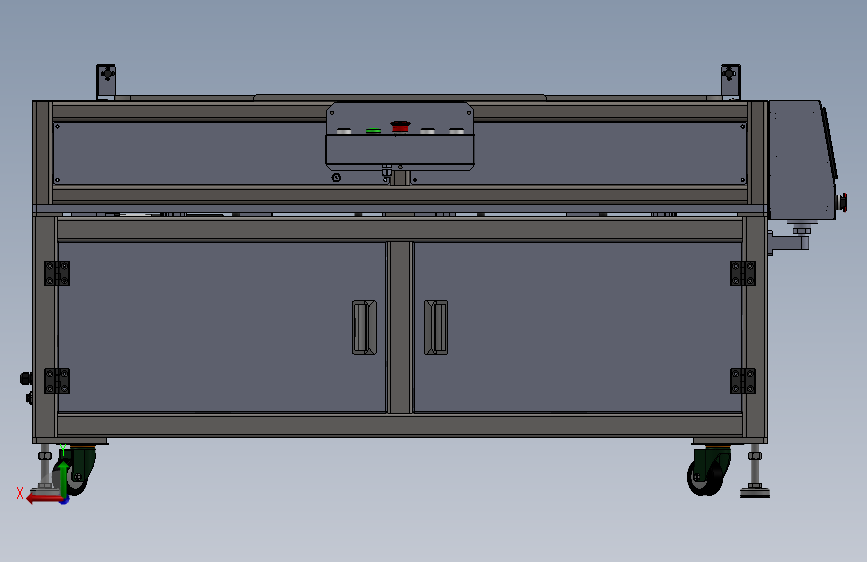Select the green button on the top control panel
The image size is (867, 562).
point(373,131)
